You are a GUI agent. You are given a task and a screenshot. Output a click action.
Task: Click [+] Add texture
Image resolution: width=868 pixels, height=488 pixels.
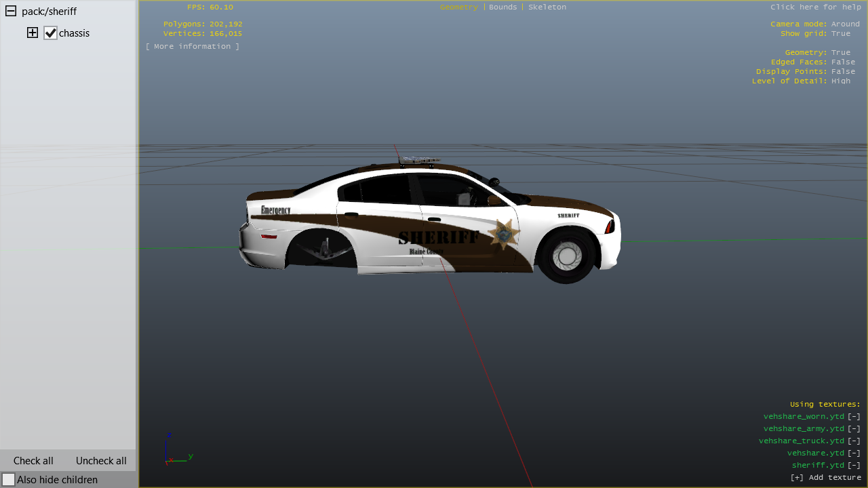click(x=825, y=477)
